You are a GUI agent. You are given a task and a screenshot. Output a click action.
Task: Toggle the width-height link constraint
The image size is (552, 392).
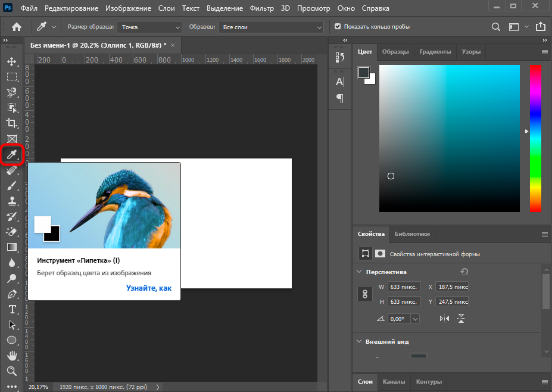[366, 294]
